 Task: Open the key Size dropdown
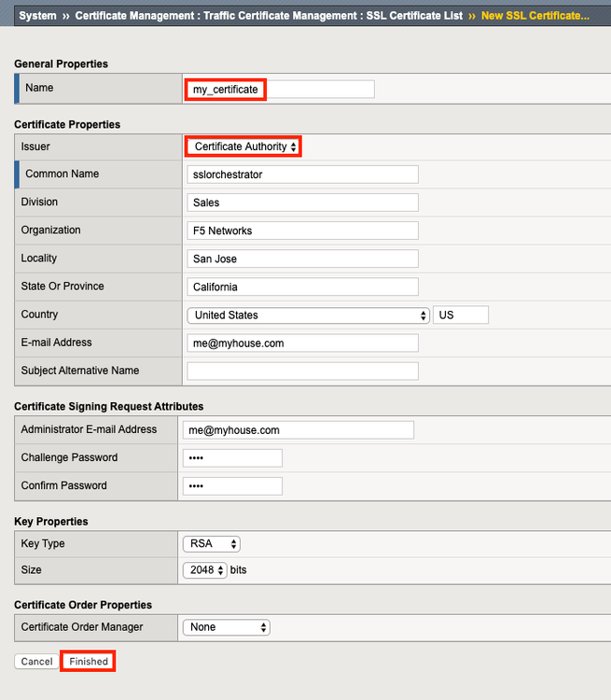[x=205, y=570]
